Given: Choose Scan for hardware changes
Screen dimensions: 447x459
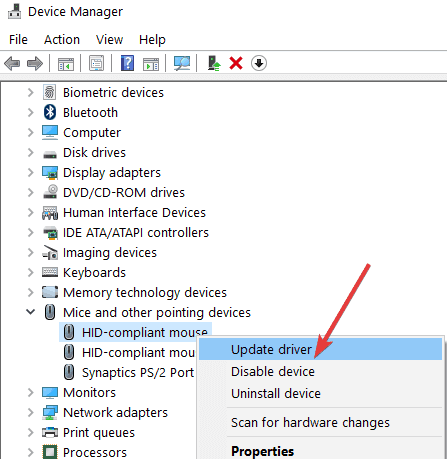Looking at the screenshot, I should tap(320, 422).
